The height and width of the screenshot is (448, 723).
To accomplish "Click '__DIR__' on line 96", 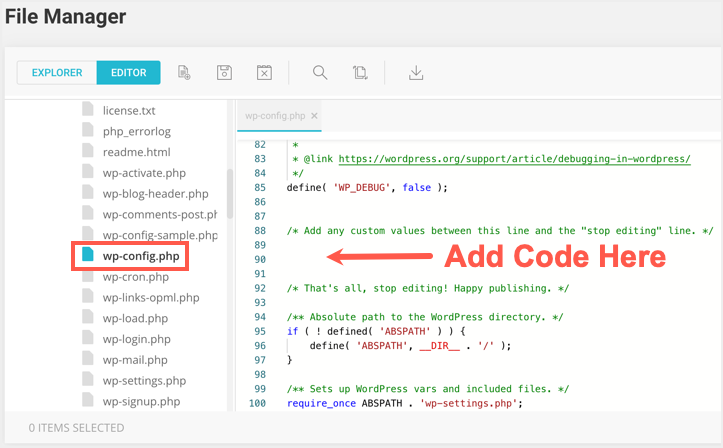I will 439,346.
